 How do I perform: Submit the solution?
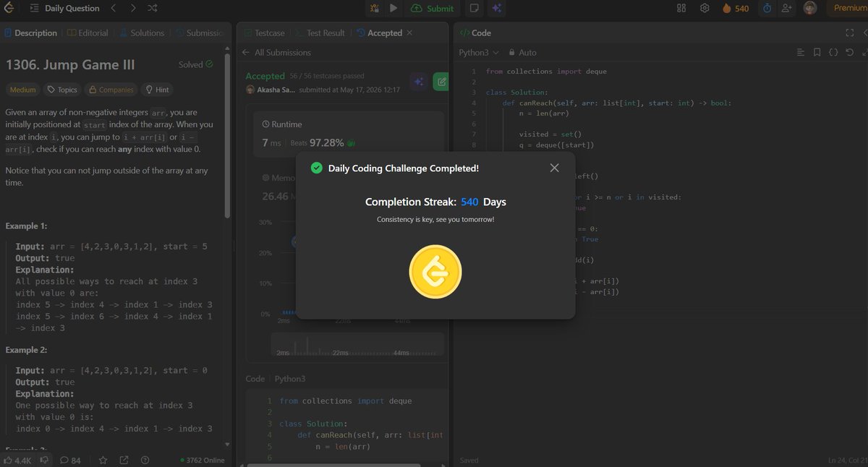432,8
